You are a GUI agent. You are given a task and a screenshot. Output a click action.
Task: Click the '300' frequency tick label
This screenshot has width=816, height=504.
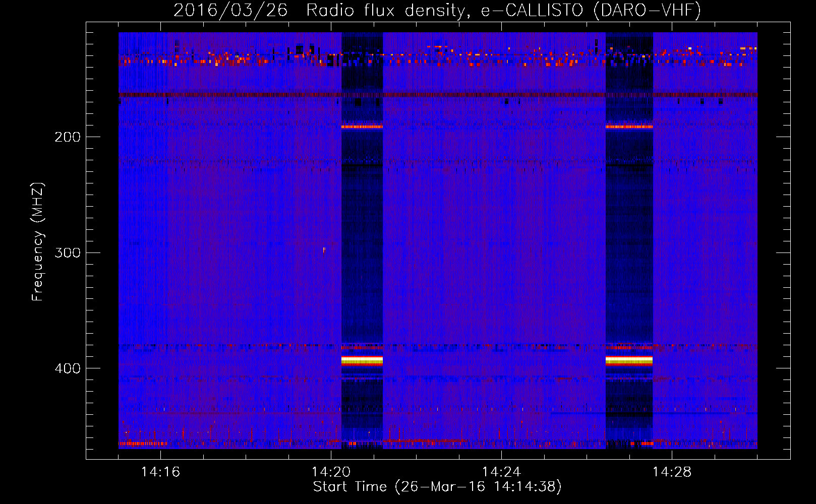[68, 253]
